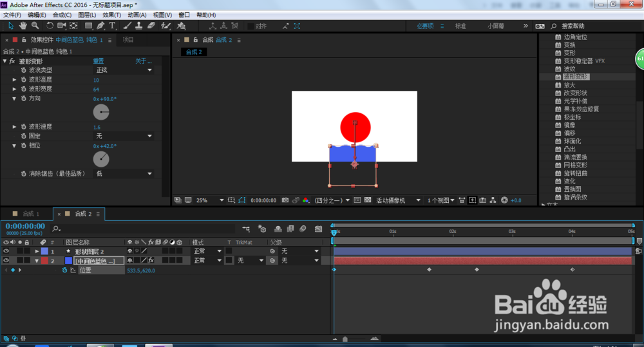Screen dimensions: 644x347
Task: Select the Rectangle shape tool
Action: [89, 26]
